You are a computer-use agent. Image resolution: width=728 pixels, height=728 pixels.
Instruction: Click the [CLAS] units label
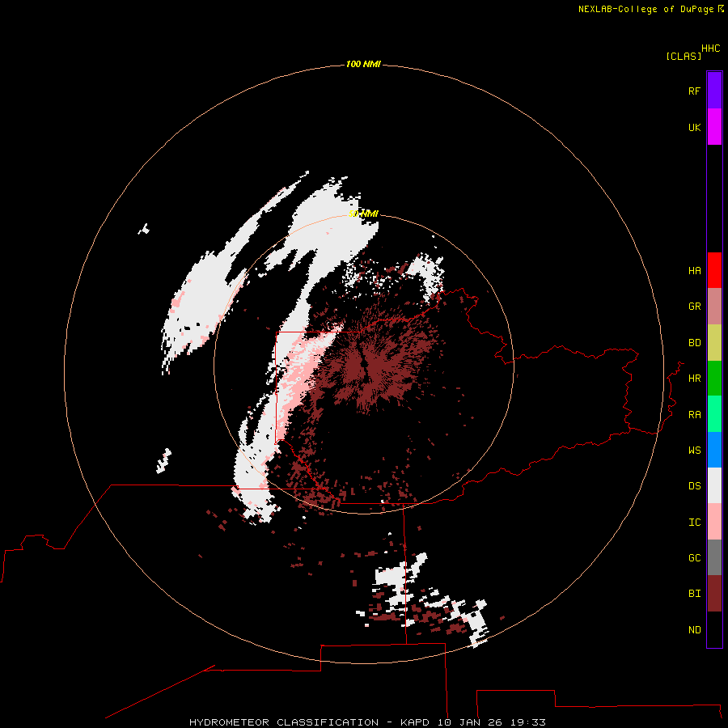(684, 56)
